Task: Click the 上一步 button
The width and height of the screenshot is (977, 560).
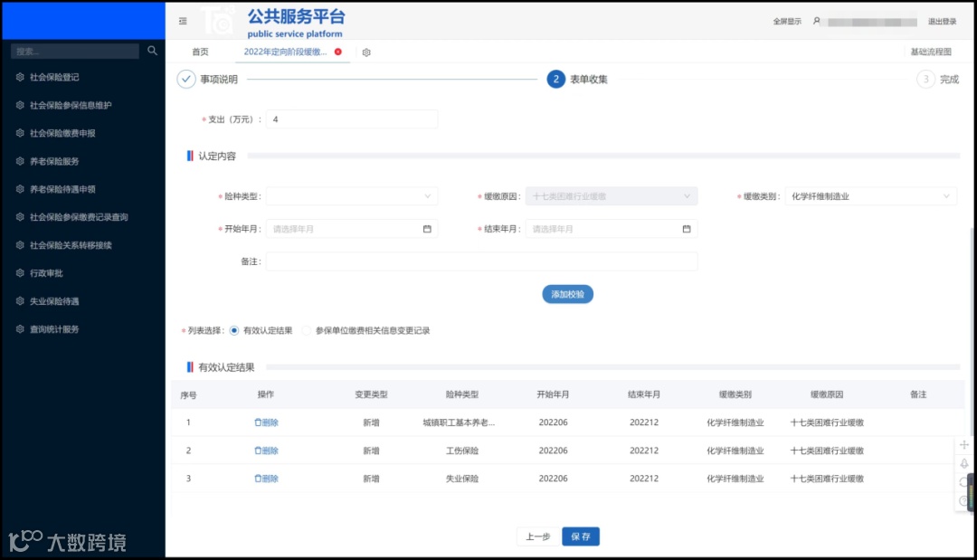Action: [x=538, y=536]
